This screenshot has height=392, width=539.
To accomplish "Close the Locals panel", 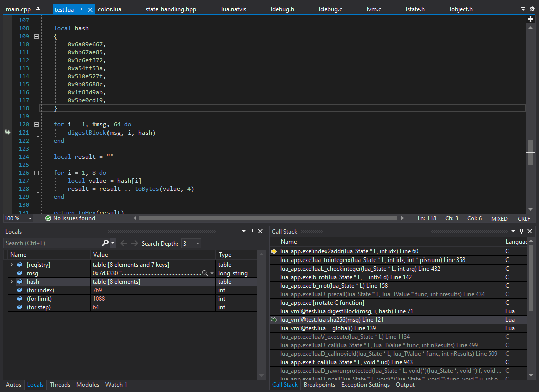I will click(260, 231).
